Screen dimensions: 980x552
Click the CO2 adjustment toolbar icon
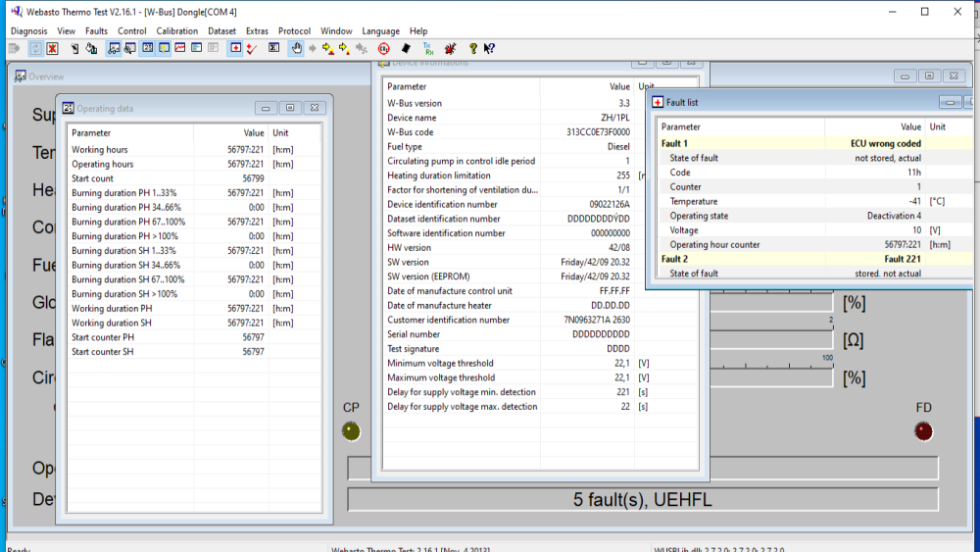coord(384,48)
